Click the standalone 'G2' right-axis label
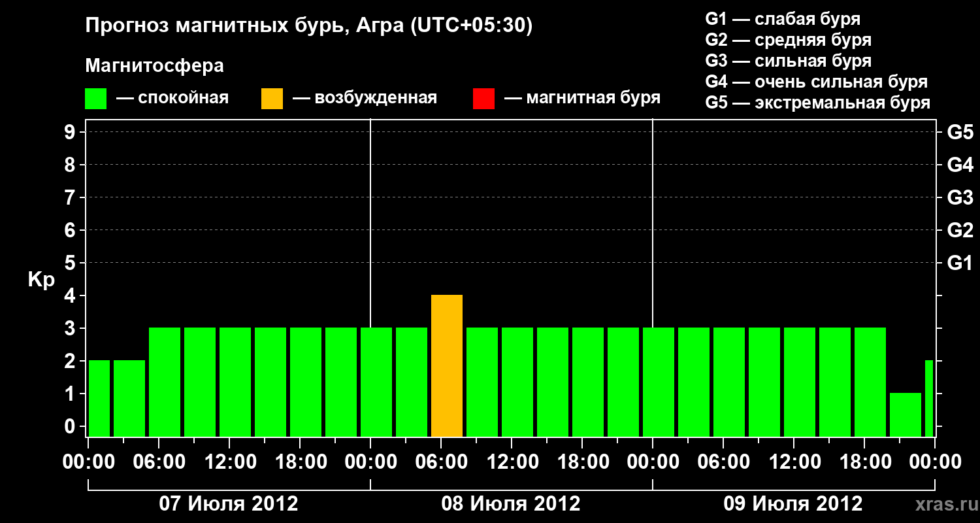980x523 pixels. pos(960,231)
